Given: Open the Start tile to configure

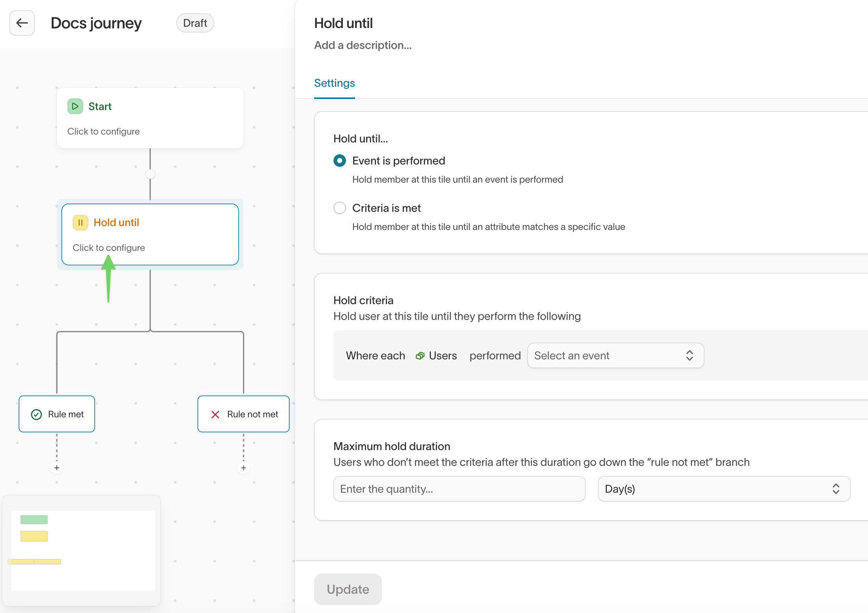Looking at the screenshot, I should [x=150, y=118].
